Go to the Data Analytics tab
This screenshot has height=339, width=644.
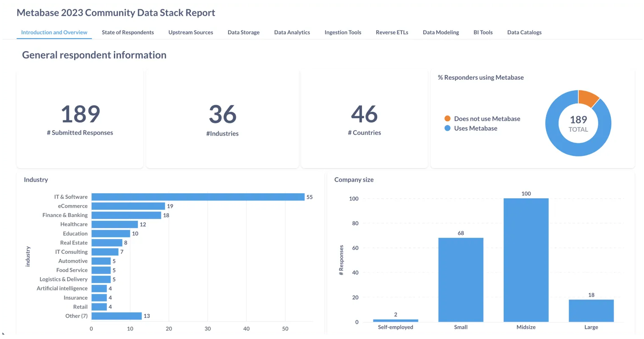point(292,32)
